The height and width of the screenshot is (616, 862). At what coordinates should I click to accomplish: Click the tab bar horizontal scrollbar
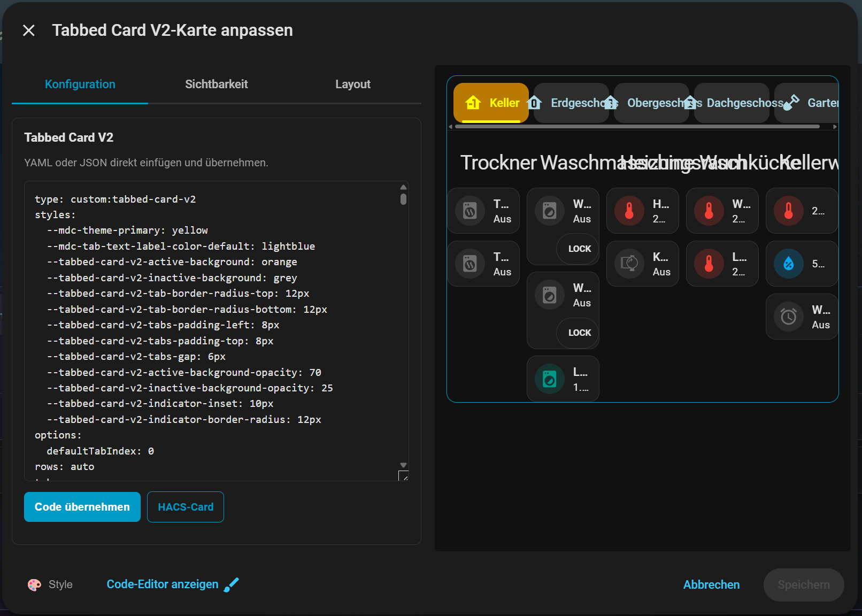coord(637,127)
